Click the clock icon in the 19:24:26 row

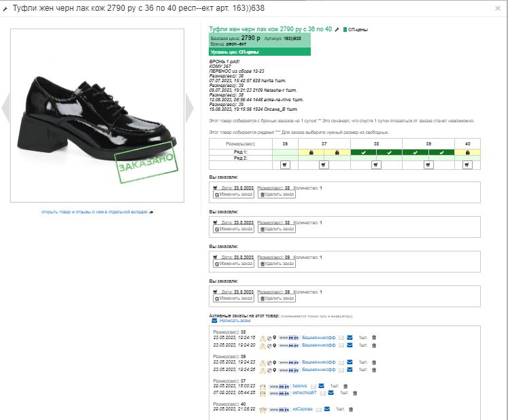pyautogui.click(x=269, y=370)
